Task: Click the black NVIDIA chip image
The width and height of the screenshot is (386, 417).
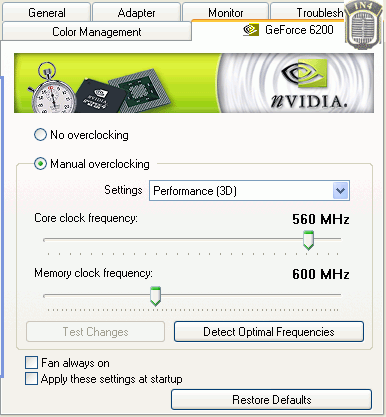Action: 101,95
